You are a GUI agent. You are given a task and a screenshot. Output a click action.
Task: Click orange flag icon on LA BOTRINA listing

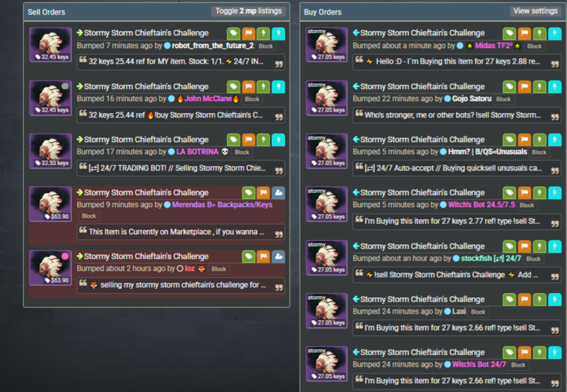click(x=248, y=140)
